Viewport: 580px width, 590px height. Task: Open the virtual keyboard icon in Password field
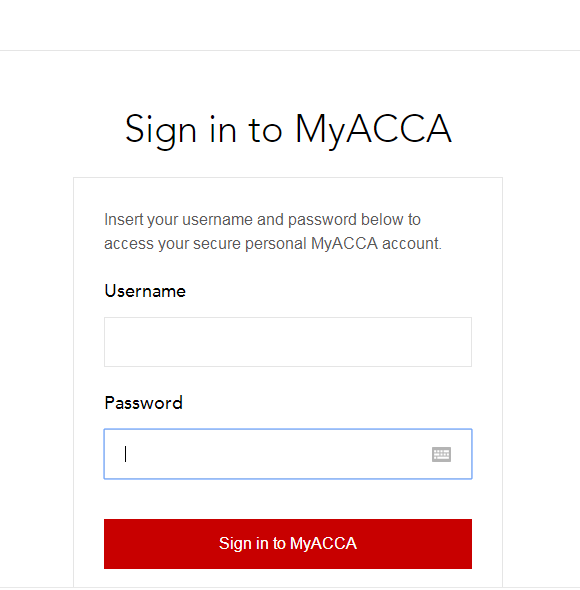441,454
